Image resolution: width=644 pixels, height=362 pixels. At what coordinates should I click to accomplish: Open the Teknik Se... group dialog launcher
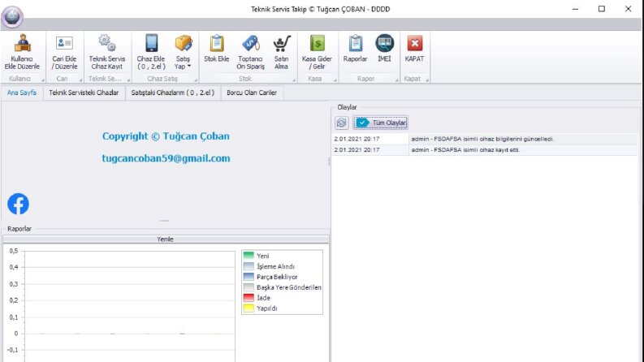click(128, 80)
